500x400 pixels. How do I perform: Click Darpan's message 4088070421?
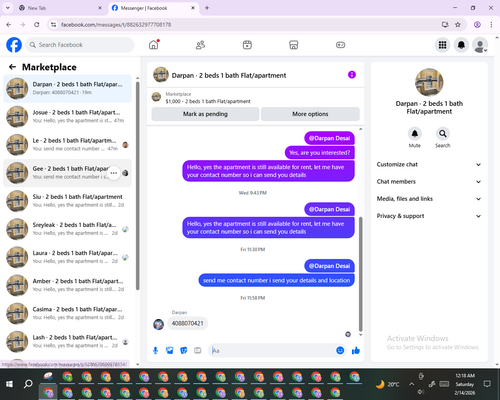(x=187, y=323)
